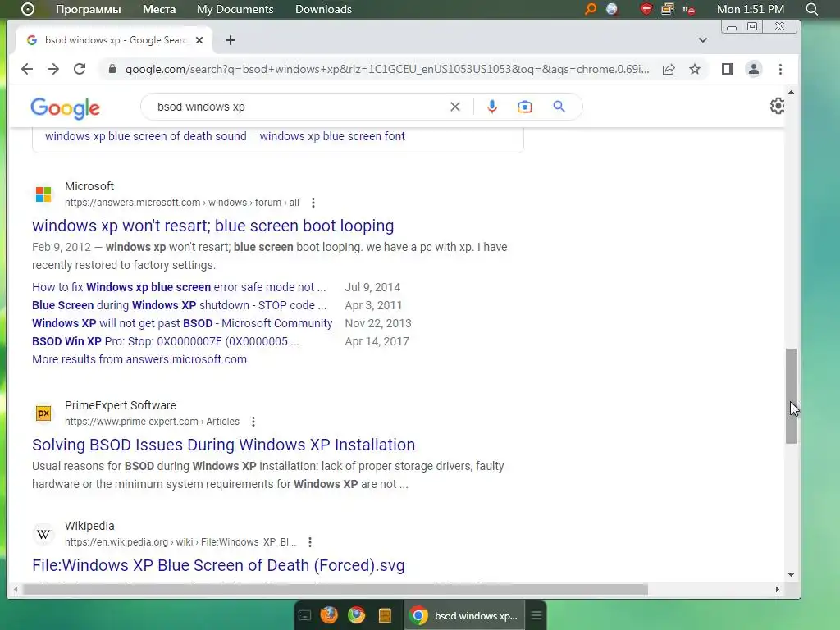Click the scroll up arrow
Viewport: 840px width, 630px height.
point(792,93)
